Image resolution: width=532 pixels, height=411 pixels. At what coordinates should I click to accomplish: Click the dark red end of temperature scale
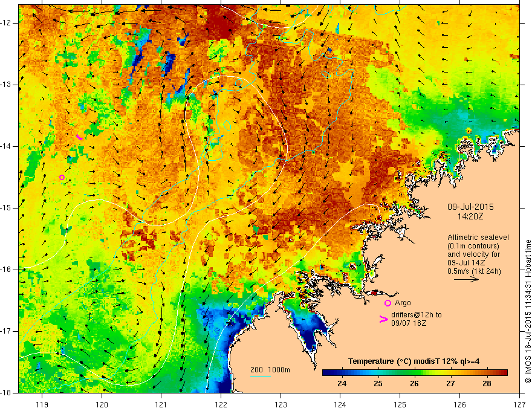click(x=505, y=373)
